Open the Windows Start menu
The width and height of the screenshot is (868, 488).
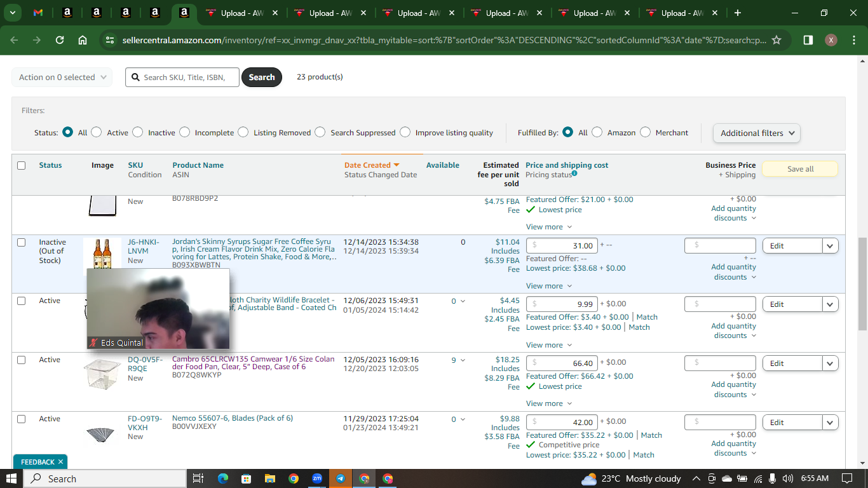[11, 478]
